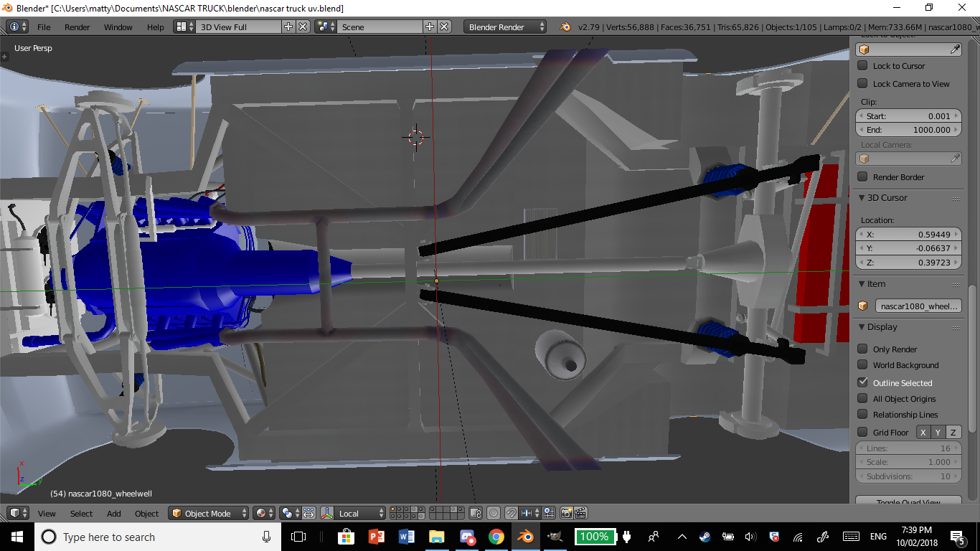The image size is (980, 551).
Task: Click the Clip Start value field
Action: click(909, 116)
